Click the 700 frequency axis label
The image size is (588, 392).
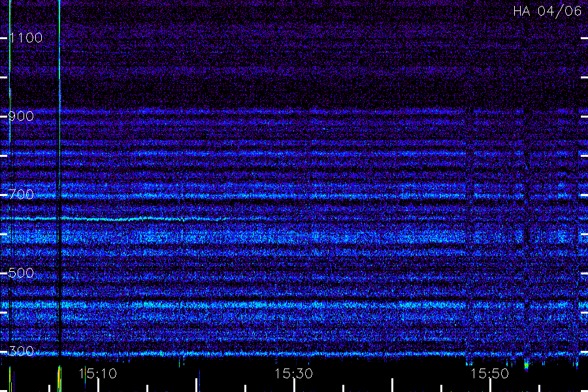tap(21, 194)
